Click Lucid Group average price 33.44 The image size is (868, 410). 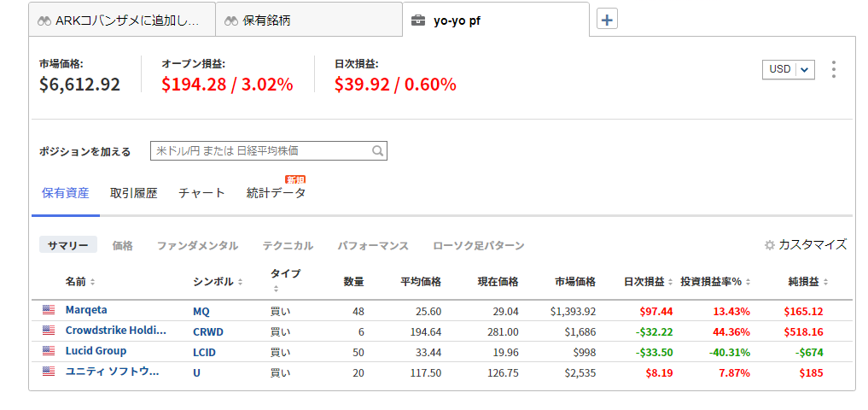tap(428, 353)
